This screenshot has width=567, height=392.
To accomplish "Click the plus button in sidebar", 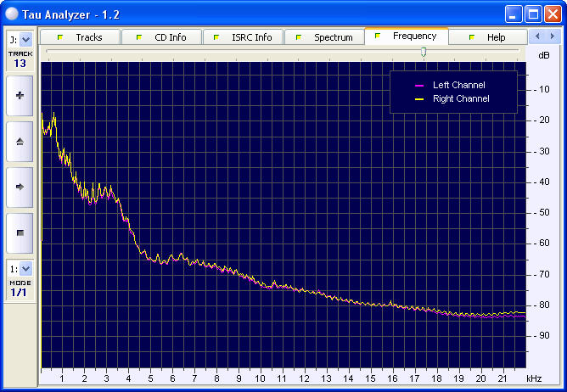I will (x=20, y=96).
